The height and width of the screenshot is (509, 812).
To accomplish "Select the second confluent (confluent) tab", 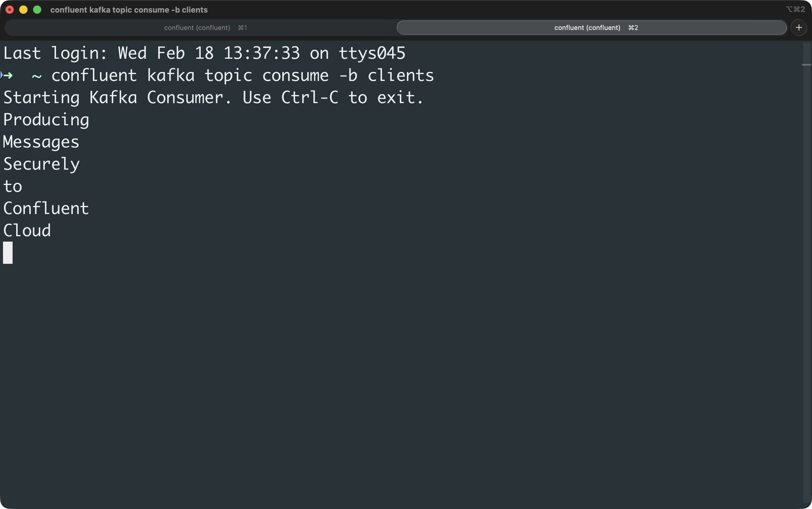I will (587, 28).
